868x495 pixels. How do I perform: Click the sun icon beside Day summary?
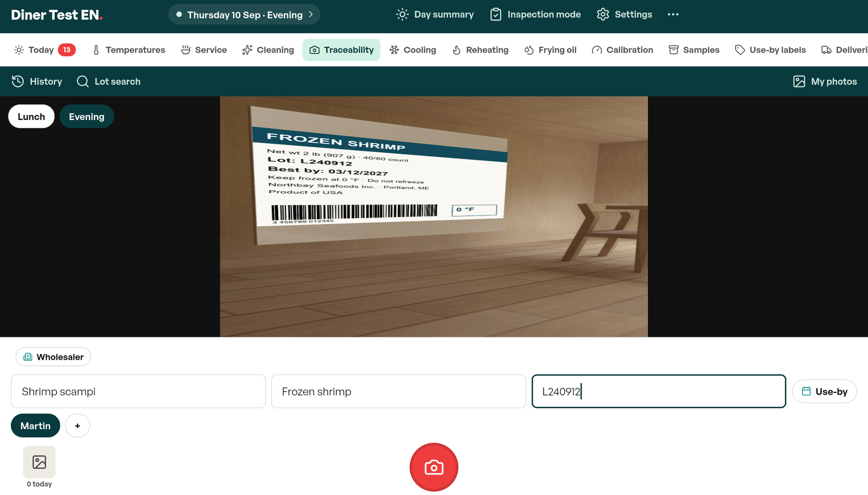pos(402,15)
